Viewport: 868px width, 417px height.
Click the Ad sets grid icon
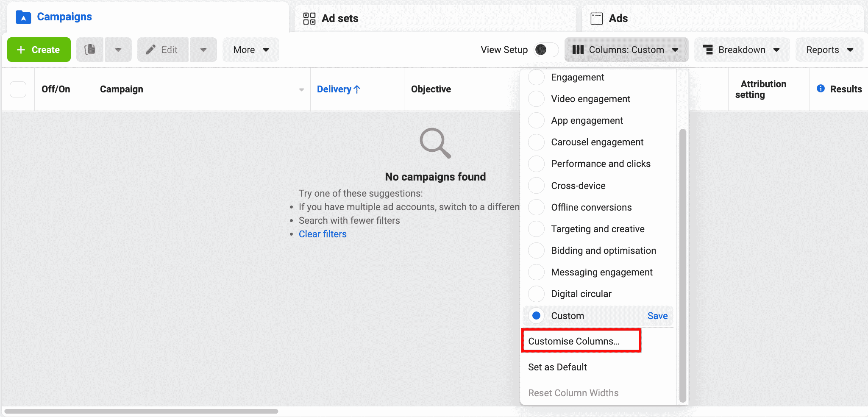click(x=309, y=19)
